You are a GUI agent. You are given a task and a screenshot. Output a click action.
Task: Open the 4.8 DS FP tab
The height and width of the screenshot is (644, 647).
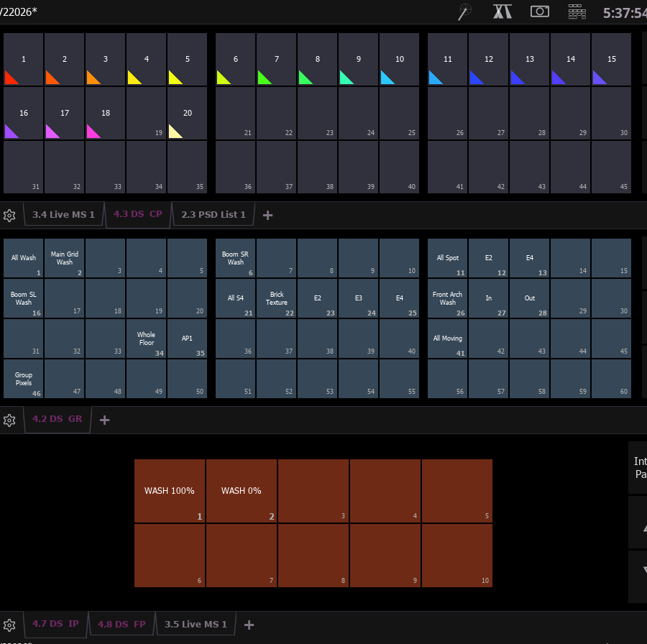click(x=121, y=624)
